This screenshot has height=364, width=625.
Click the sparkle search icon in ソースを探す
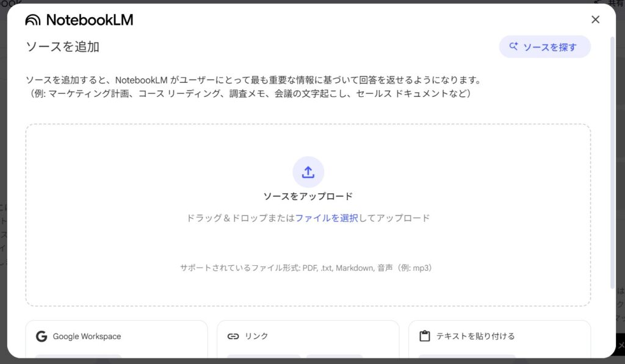point(514,46)
